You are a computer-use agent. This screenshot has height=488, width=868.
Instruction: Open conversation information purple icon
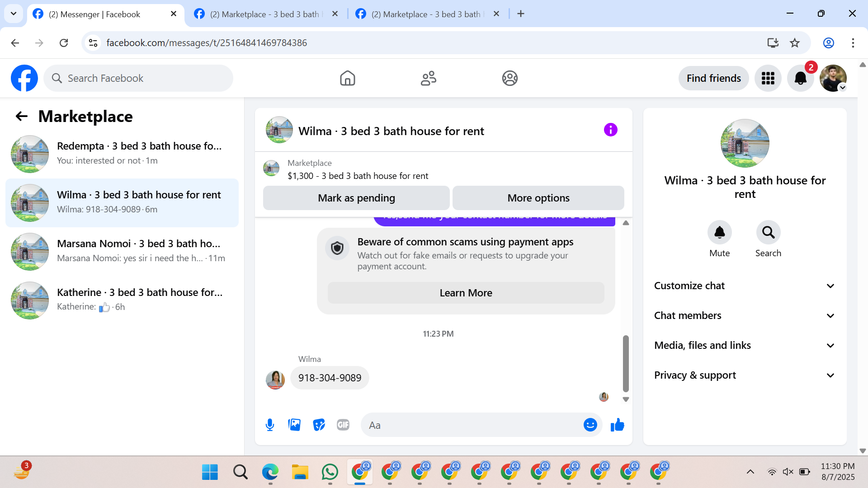coord(610,130)
